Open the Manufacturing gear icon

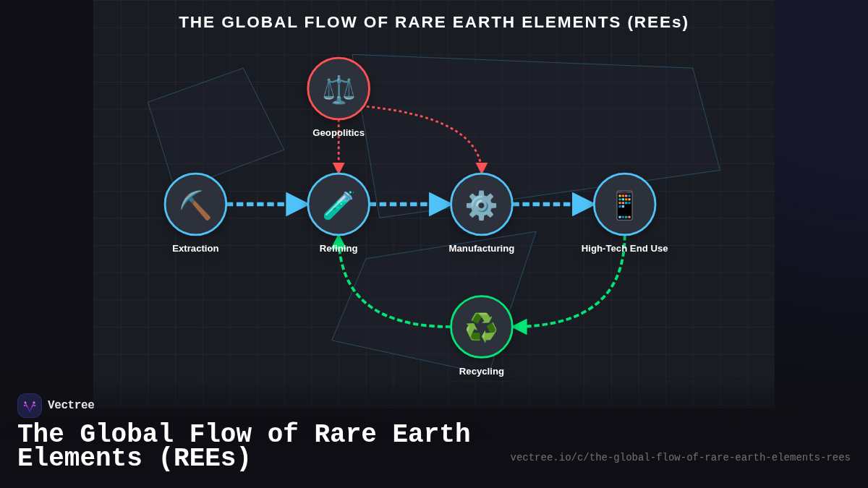point(482,204)
